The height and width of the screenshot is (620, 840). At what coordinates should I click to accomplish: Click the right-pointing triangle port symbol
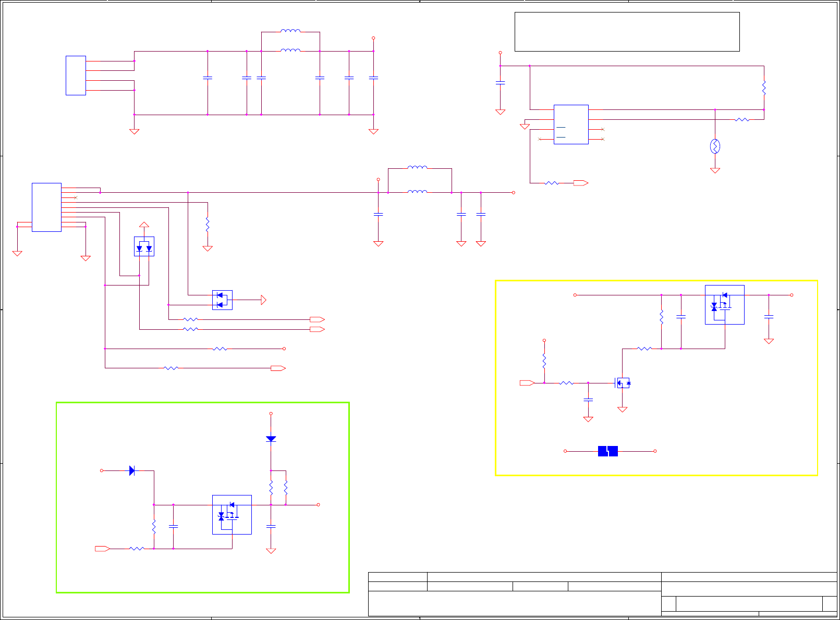coord(263,300)
